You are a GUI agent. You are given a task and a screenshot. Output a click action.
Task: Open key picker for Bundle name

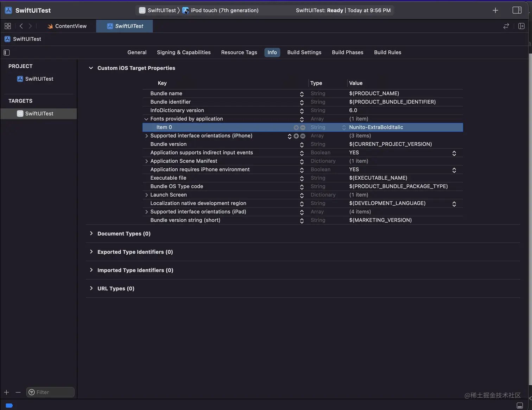[x=302, y=94]
